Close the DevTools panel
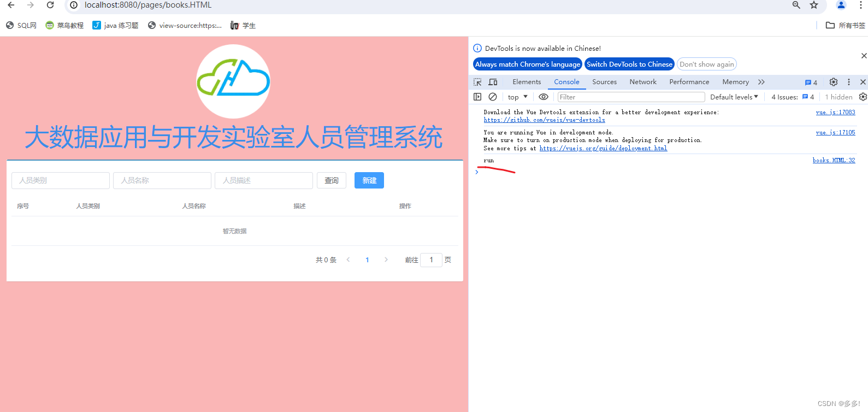The width and height of the screenshot is (868, 412). coord(863,82)
